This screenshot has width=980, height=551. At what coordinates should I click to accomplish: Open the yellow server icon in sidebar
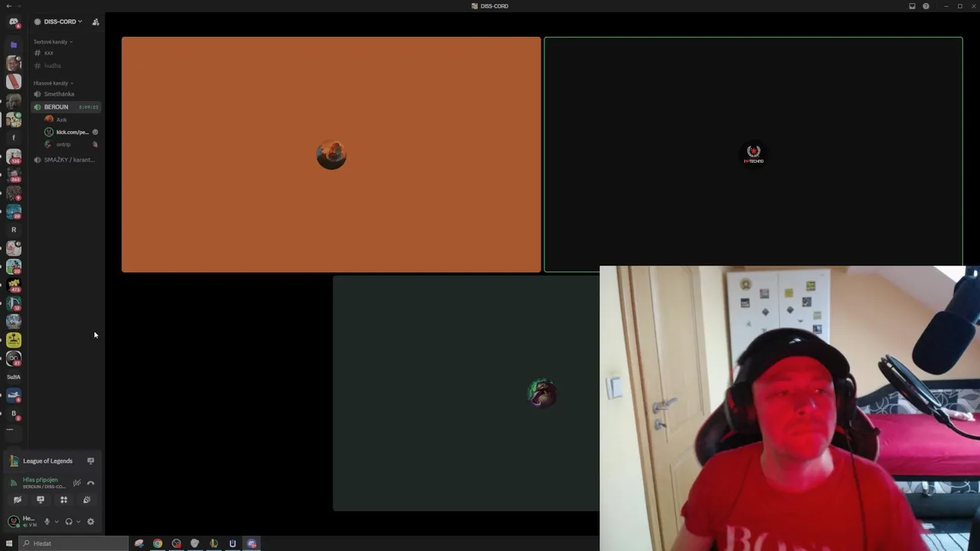click(13, 340)
